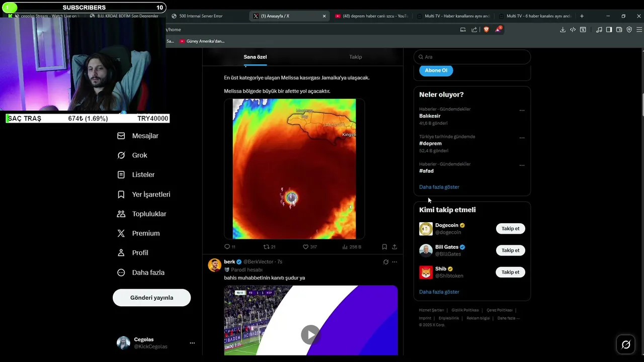
Task: Toggle the browser sidebar panel icon
Action: (x=609, y=30)
